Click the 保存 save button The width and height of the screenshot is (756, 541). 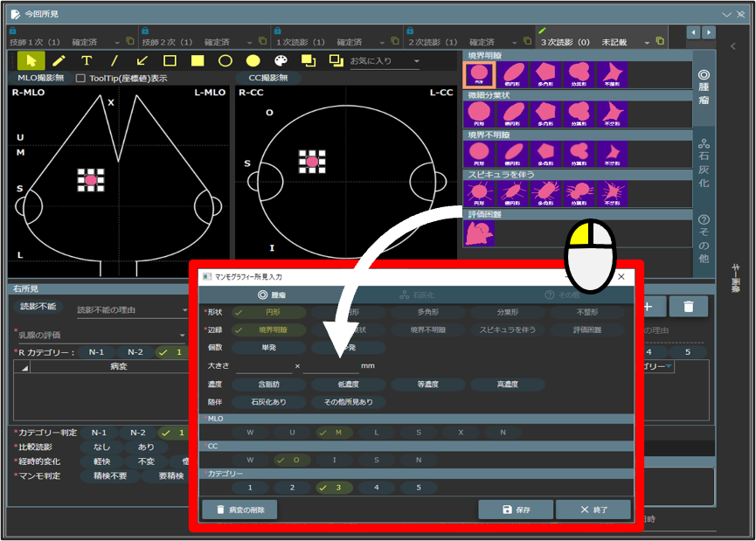coord(516,510)
